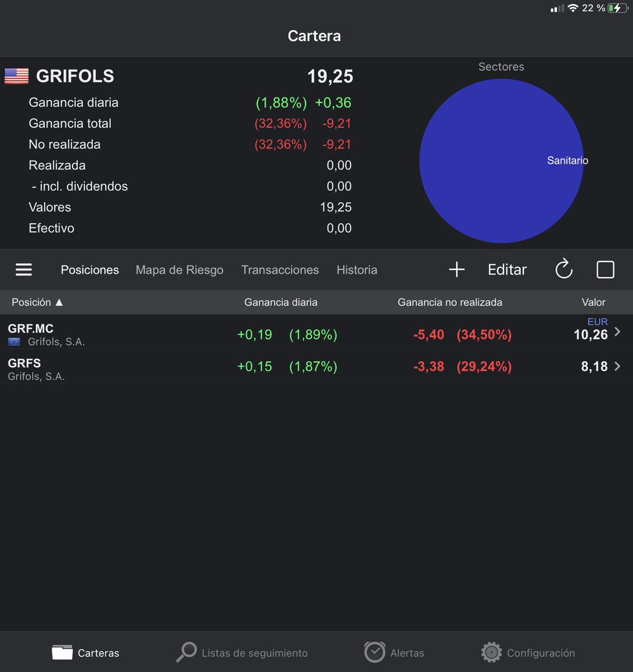
Task: Tap the Ganancia diaria summary label
Action: [x=73, y=102]
